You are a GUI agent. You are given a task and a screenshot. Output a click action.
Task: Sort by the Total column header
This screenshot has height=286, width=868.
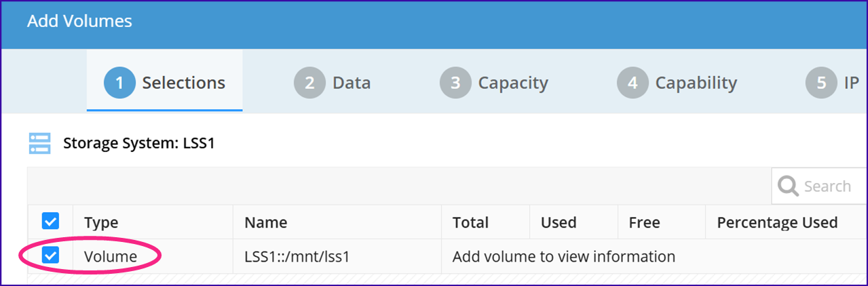click(470, 222)
